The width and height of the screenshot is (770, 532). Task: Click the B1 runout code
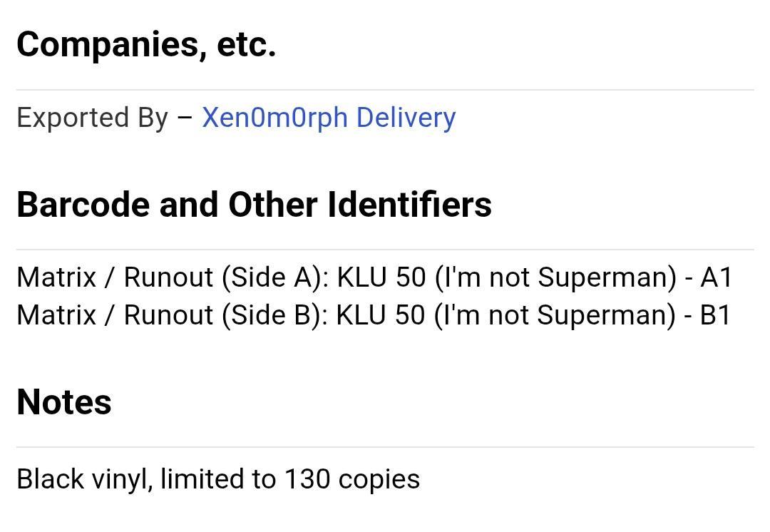coord(716,315)
